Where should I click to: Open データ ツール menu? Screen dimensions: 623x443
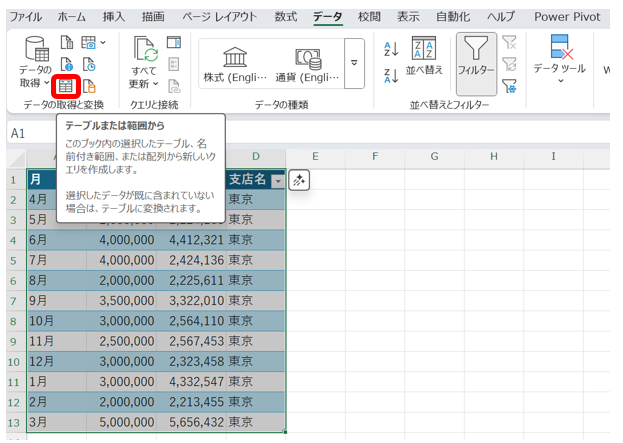559,59
